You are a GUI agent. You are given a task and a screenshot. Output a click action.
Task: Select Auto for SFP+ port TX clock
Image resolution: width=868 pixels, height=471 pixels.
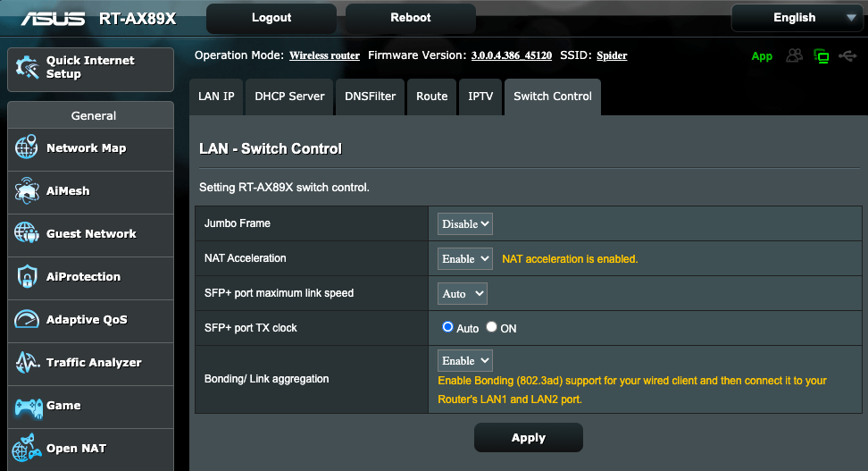point(447,327)
